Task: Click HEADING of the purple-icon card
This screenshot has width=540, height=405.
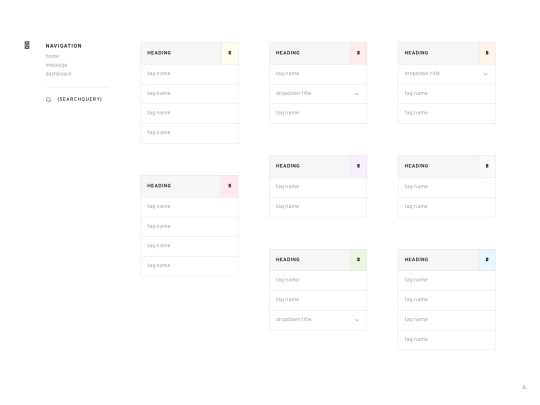Action: click(x=288, y=166)
